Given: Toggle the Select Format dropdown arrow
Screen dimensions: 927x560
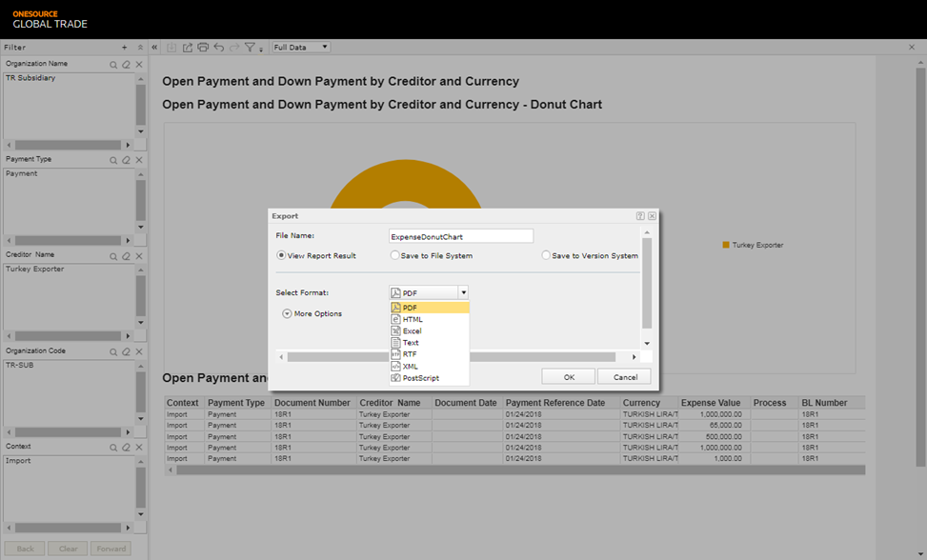Looking at the screenshot, I should (463, 292).
